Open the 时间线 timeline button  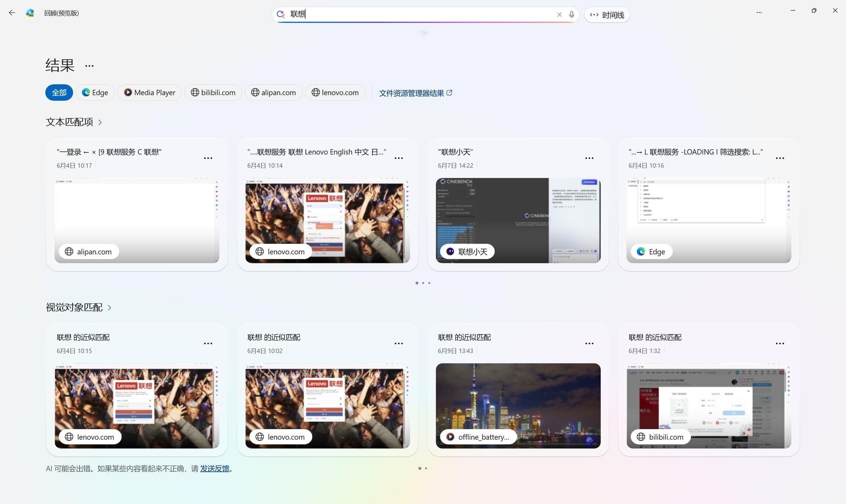pyautogui.click(x=607, y=15)
